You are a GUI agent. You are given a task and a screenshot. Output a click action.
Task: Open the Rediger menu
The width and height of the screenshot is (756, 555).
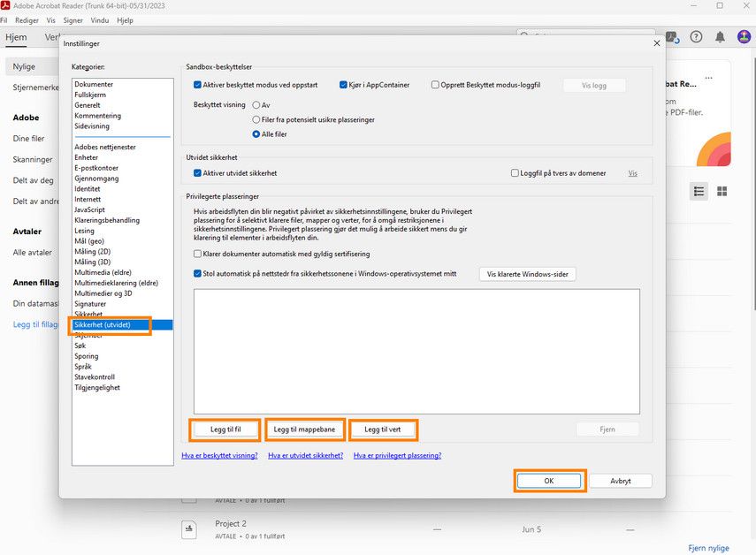pos(27,20)
